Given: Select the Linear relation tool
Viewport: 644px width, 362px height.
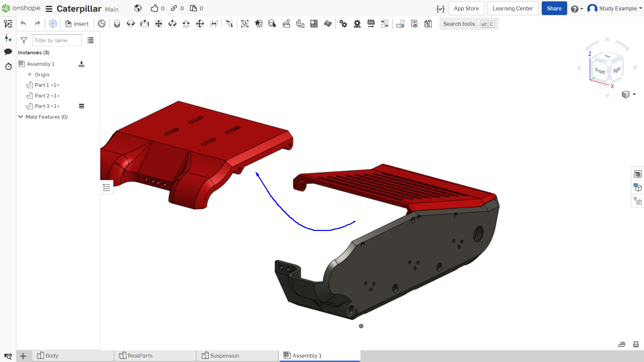Looking at the screenshot, I should (385, 24).
